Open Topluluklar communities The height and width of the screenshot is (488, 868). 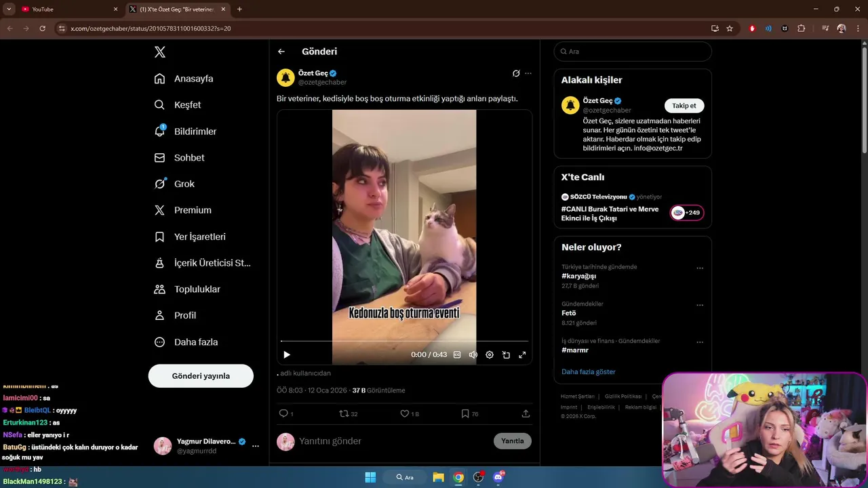187,289
